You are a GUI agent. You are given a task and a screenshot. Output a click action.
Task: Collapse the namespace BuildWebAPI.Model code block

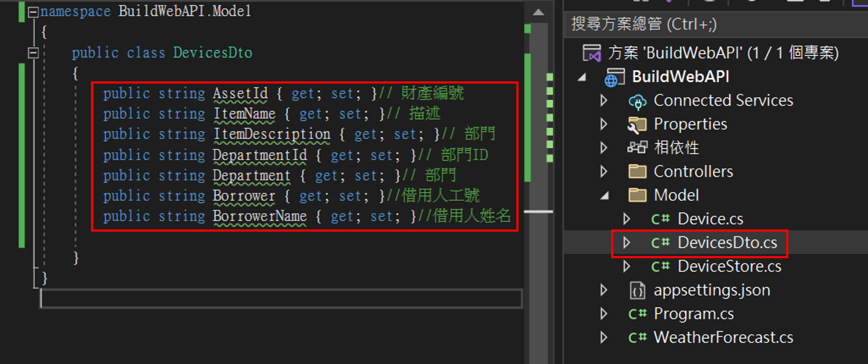point(33,12)
